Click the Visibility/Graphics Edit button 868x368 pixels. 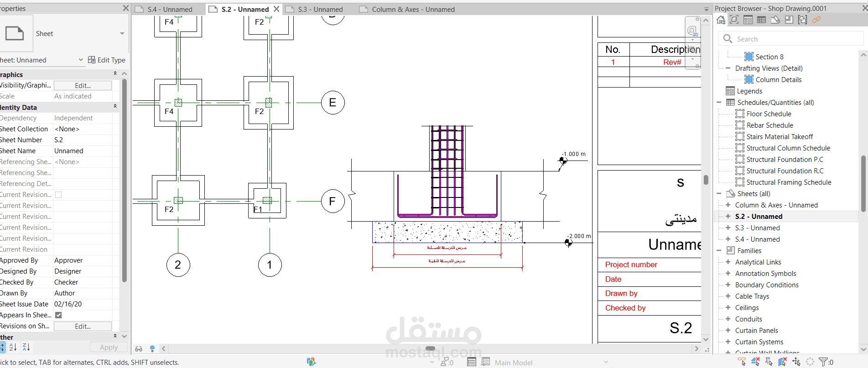pos(83,85)
